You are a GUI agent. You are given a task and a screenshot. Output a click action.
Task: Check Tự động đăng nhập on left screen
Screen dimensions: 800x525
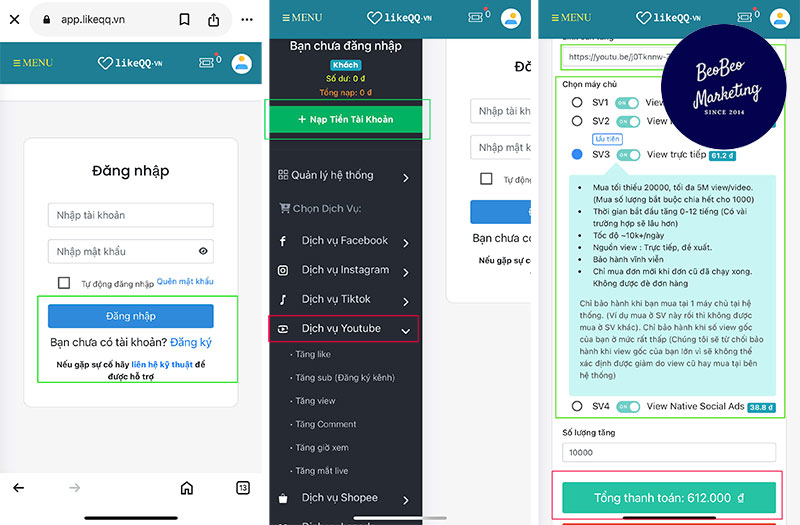(x=64, y=283)
